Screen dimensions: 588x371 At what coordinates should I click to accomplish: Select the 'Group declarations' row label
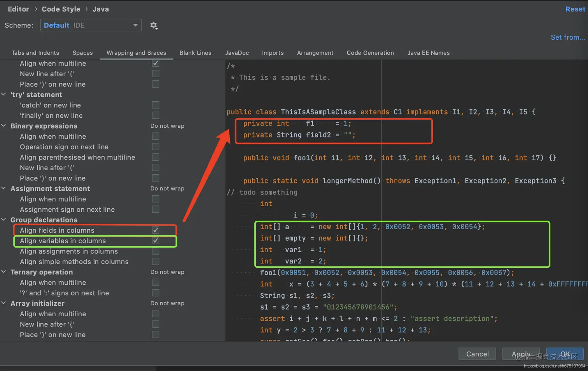click(x=44, y=220)
